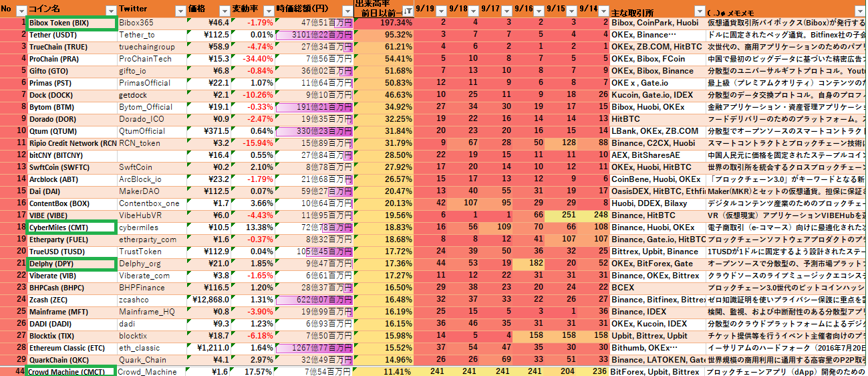Expand the 変動率 column filter arrow

(x=267, y=11)
